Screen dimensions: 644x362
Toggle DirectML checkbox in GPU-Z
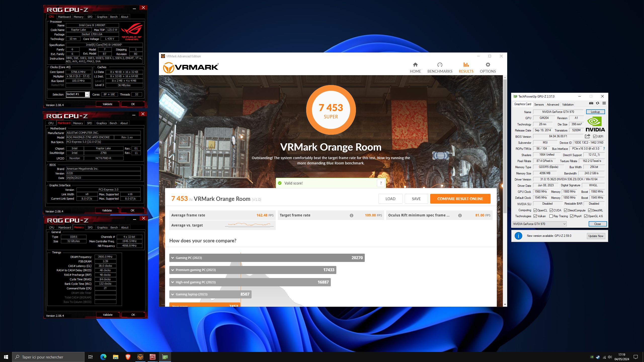(590, 210)
